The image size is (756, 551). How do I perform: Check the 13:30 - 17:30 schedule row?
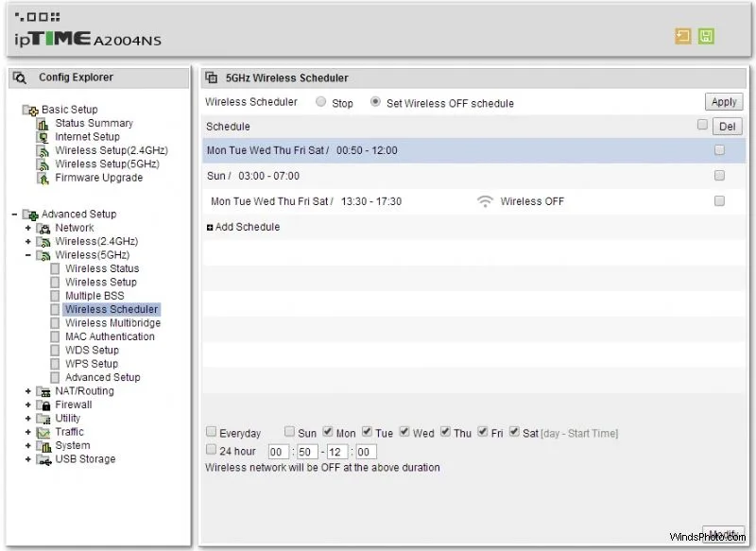pyautogui.click(x=719, y=201)
